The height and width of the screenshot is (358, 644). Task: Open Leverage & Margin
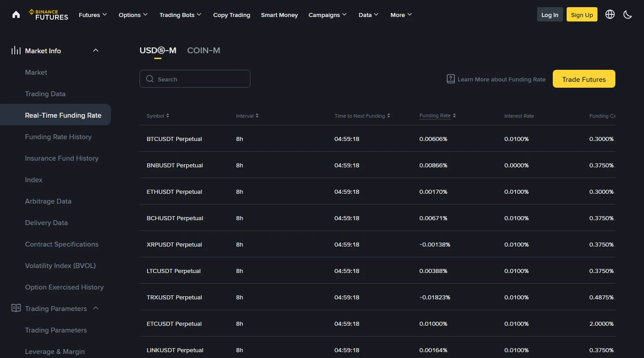tap(55, 351)
